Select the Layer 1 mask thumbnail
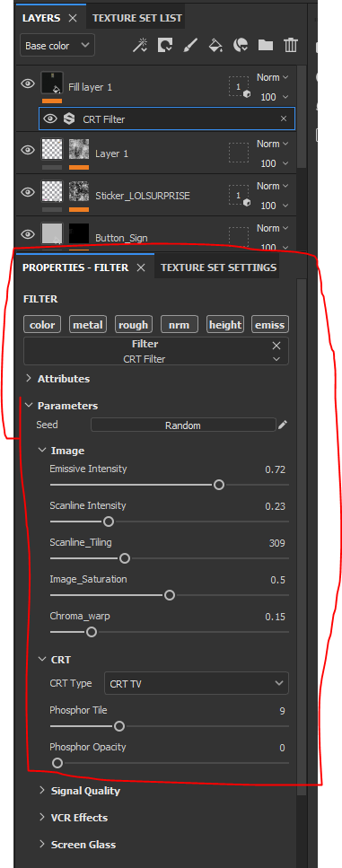The image size is (342, 868). [x=79, y=149]
